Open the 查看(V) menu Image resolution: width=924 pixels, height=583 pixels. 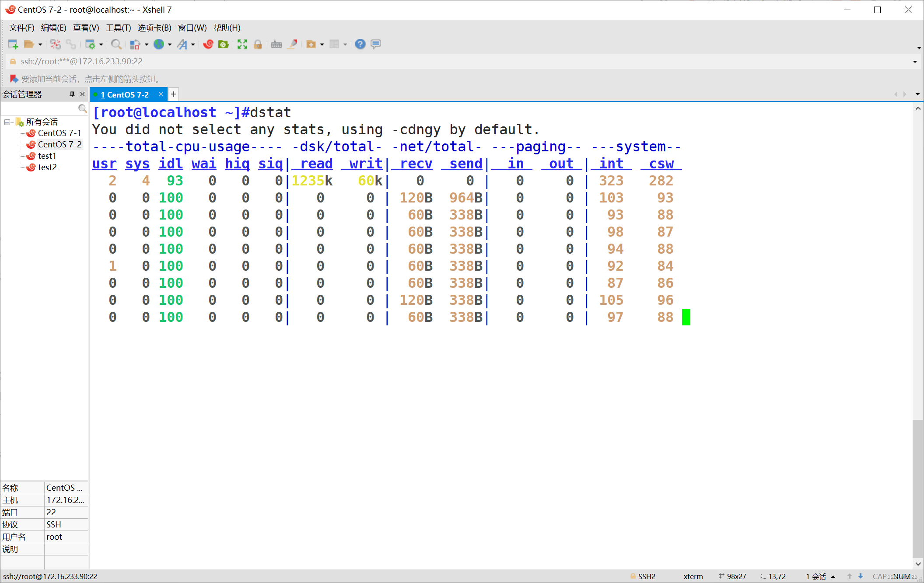click(x=86, y=28)
